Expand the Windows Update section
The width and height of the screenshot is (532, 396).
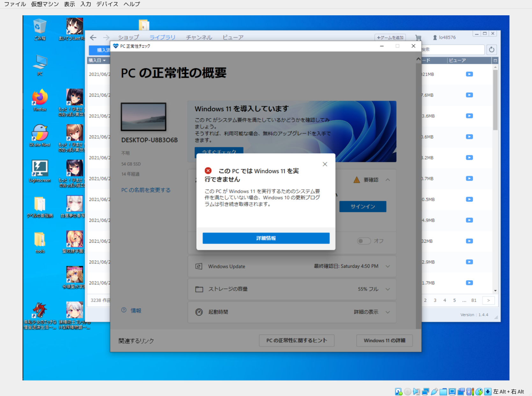388,266
